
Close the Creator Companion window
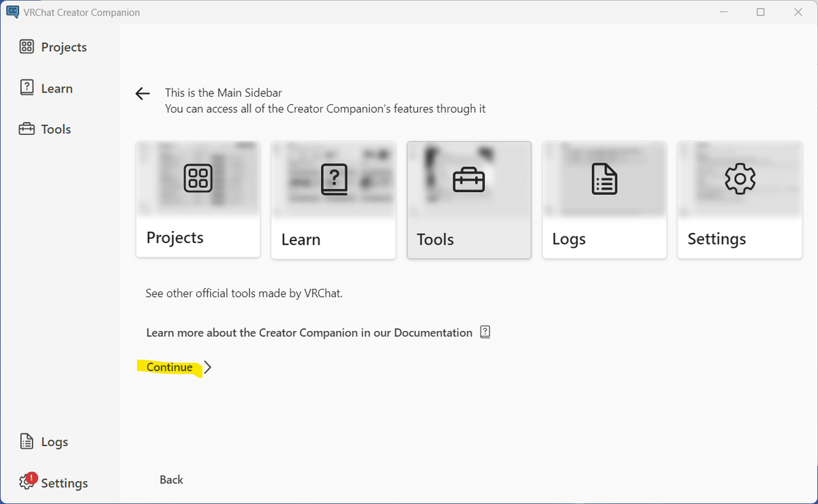(798, 12)
